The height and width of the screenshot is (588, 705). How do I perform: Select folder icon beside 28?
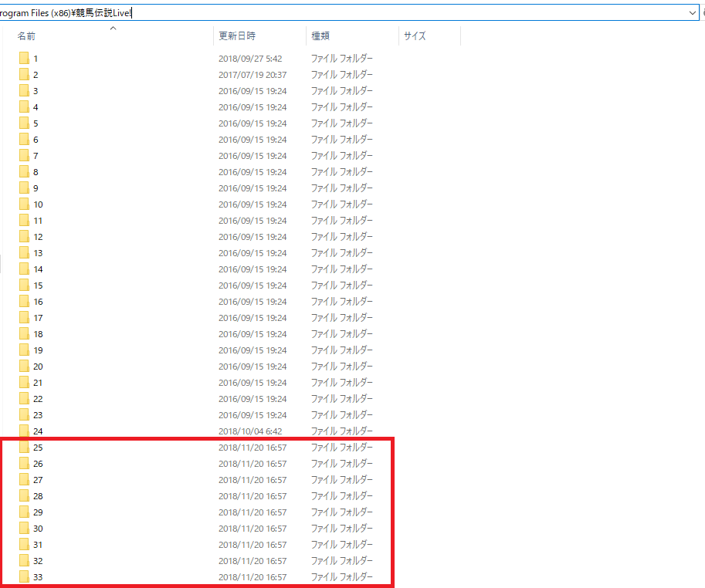pyautogui.click(x=24, y=496)
